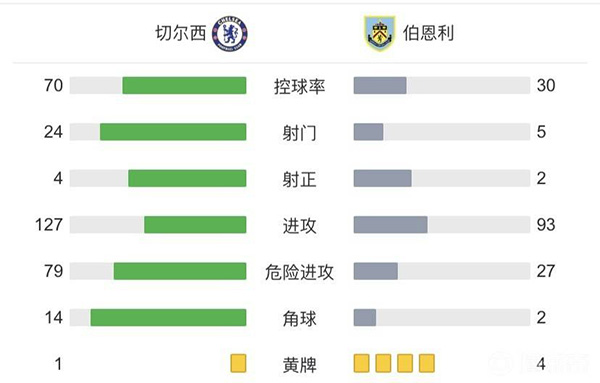Screen dimensions: 600x383
Task: Select the 危险进攻 dangerous attacks label
Action: [300, 272]
